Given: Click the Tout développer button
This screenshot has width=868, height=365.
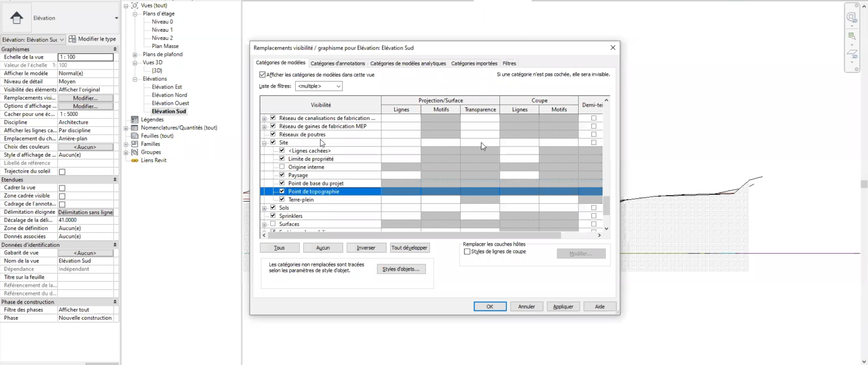Looking at the screenshot, I should click(x=410, y=248).
